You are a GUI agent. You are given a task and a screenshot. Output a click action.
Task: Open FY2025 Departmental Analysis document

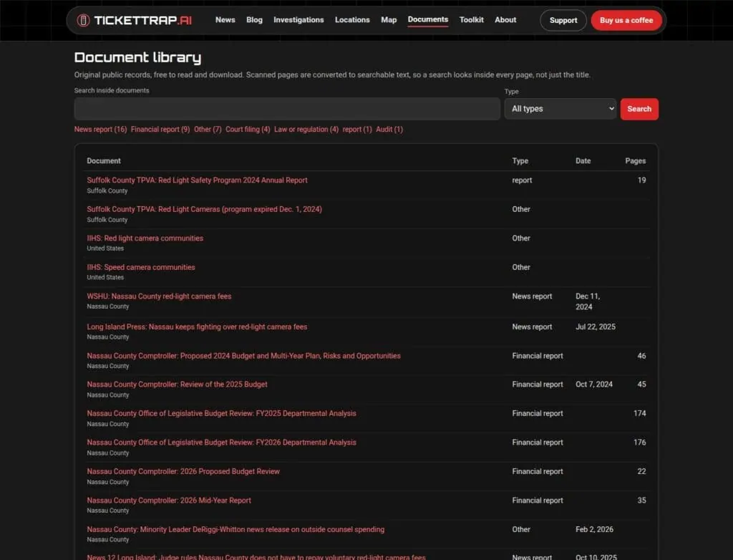[x=222, y=413]
